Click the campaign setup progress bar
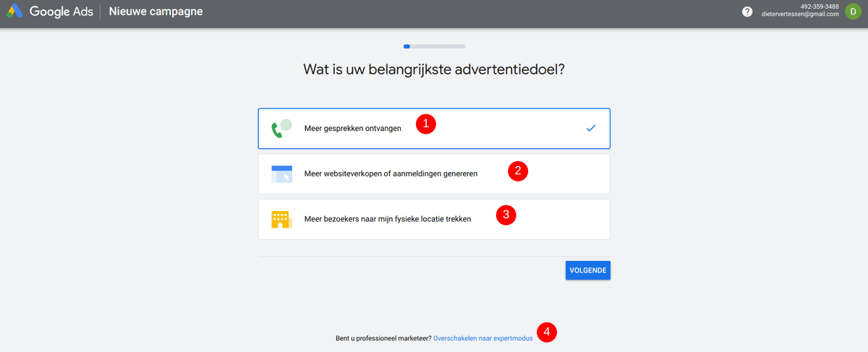This screenshot has height=352, width=868. pos(434,46)
